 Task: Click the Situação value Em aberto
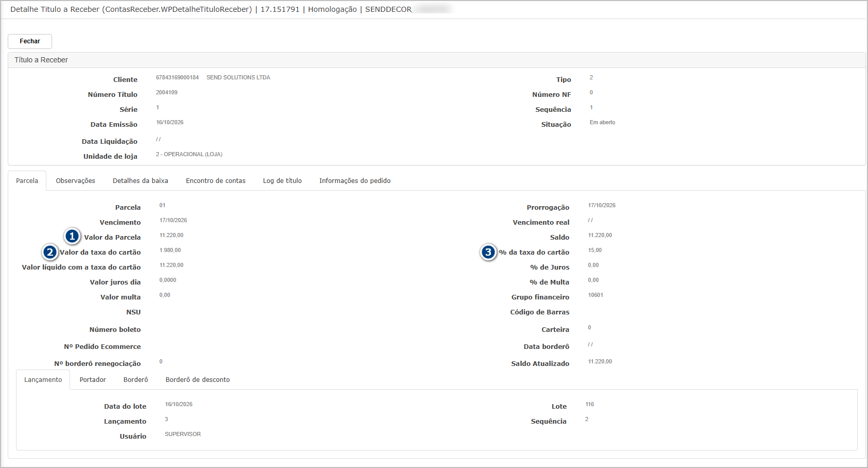(602, 123)
